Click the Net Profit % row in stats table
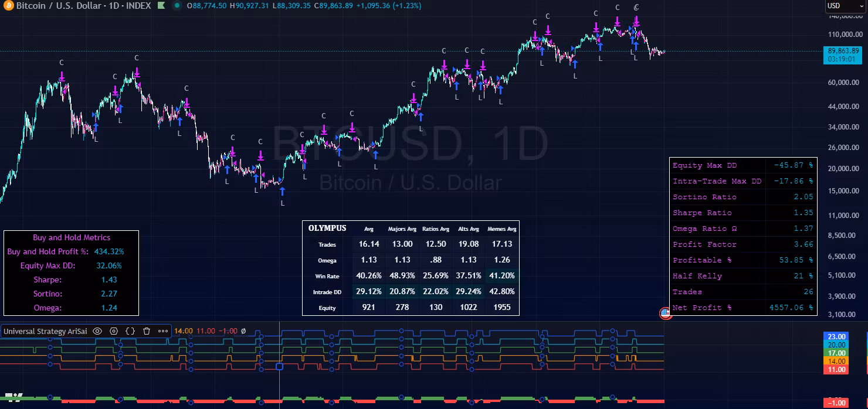 742,308
